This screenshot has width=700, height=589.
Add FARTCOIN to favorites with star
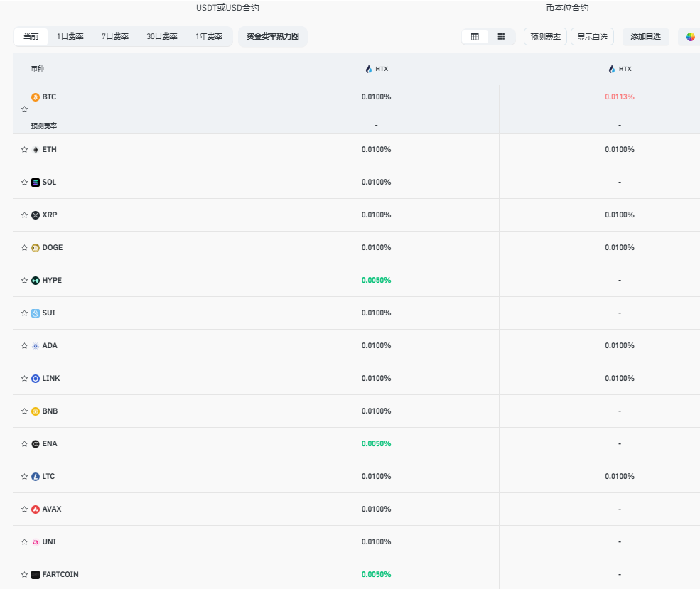(x=24, y=575)
